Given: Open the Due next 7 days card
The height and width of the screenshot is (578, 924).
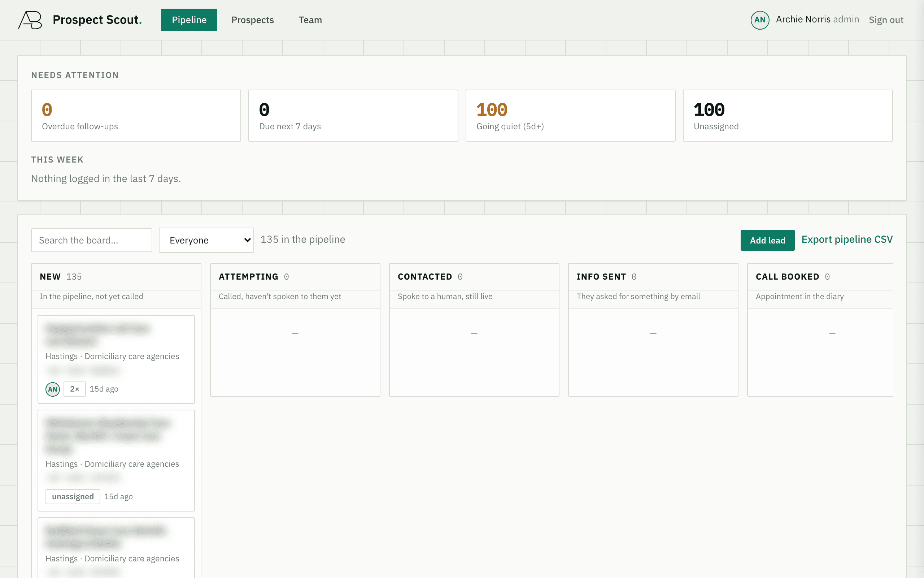Looking at the screenshot, I should (353, 116).
